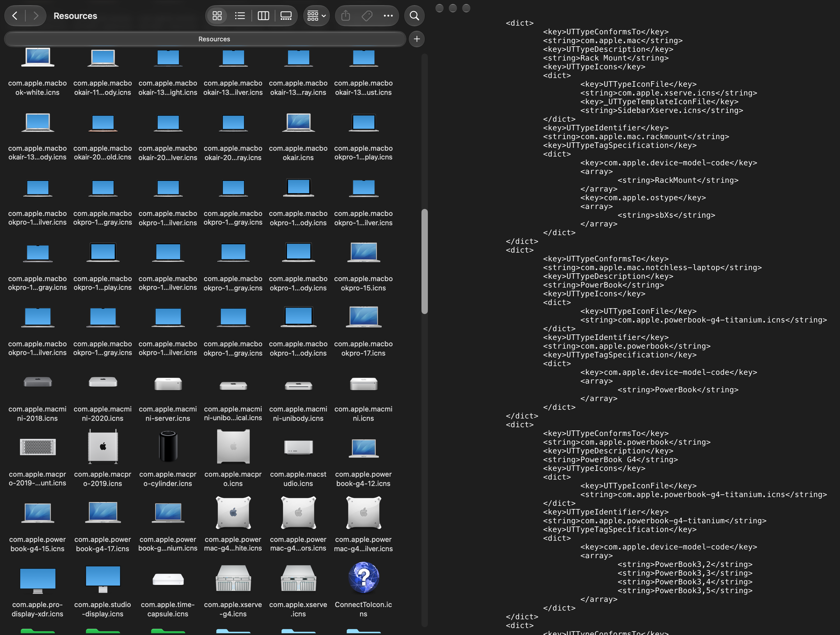Select com.apple.macmini-2020.icns icon
This screenshot has height=635, width=840.
(x=103, y=382)
